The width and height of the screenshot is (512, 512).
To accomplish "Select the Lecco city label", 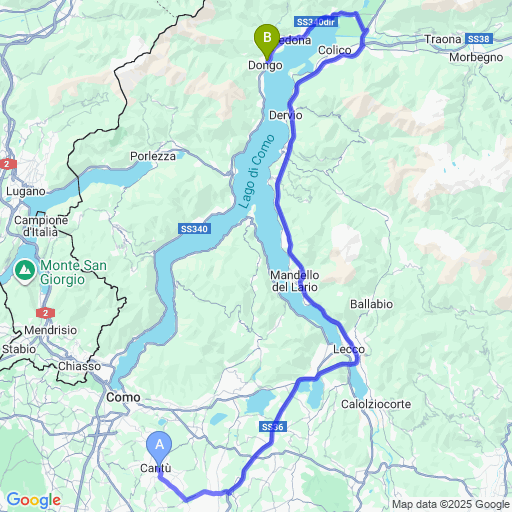I will [x=349, y=349].
